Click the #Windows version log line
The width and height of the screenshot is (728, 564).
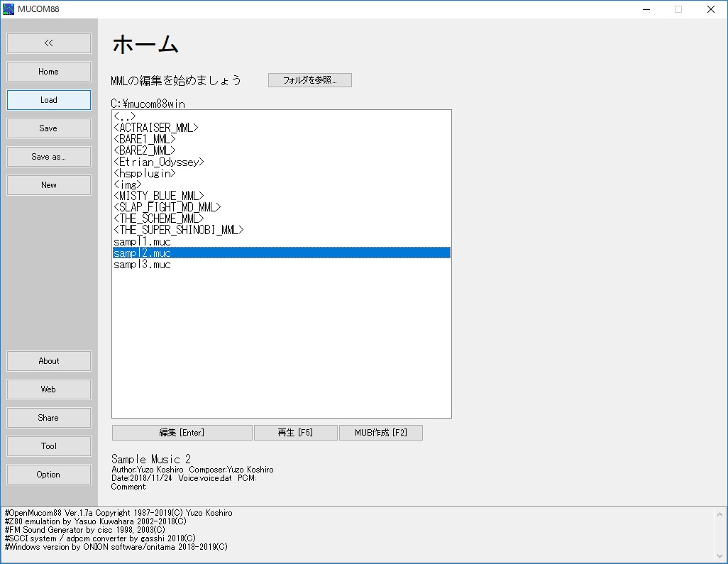click(116, 547)
